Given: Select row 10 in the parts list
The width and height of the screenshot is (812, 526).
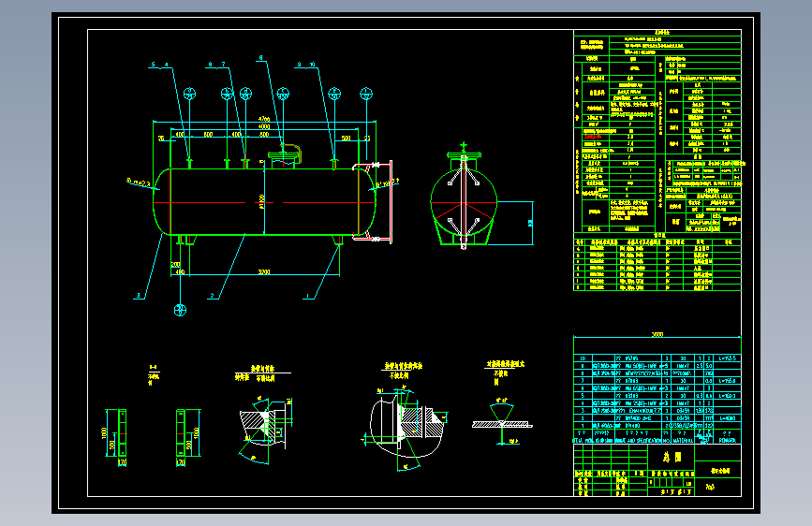Looking at the screenshot, I should (657, 358).
